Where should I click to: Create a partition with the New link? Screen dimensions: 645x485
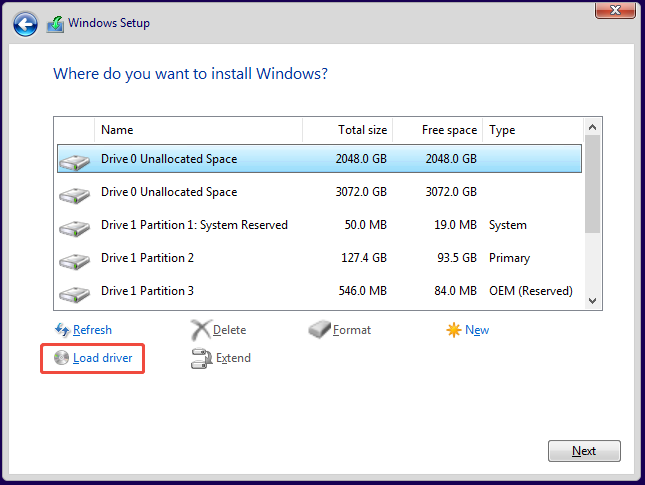tap(477, 330)
